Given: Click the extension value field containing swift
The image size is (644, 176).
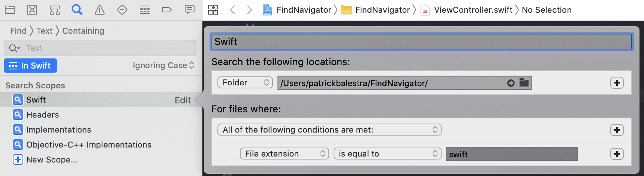Looking at the screenshot, I should click(512, 154).
